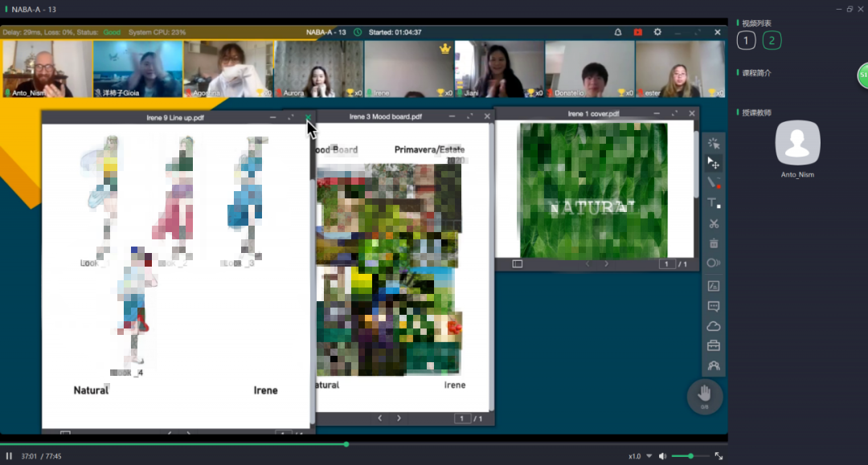Close the Irene 3 Mood board.pdf window
The width and height of the screenshot is (868, 465).
[x=487, y=116]
